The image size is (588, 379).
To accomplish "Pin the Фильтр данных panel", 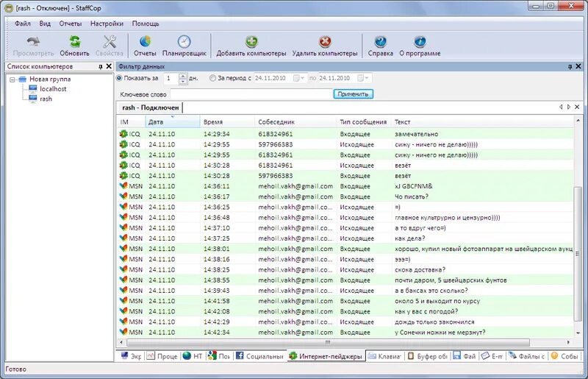I will coord(570,66).
